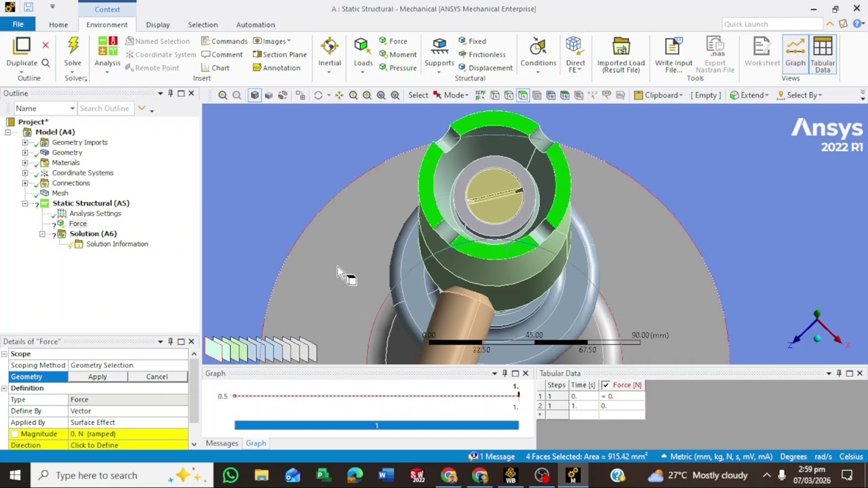Expand the Materials node
868x488 pixels.
click(x=25, y=163)
